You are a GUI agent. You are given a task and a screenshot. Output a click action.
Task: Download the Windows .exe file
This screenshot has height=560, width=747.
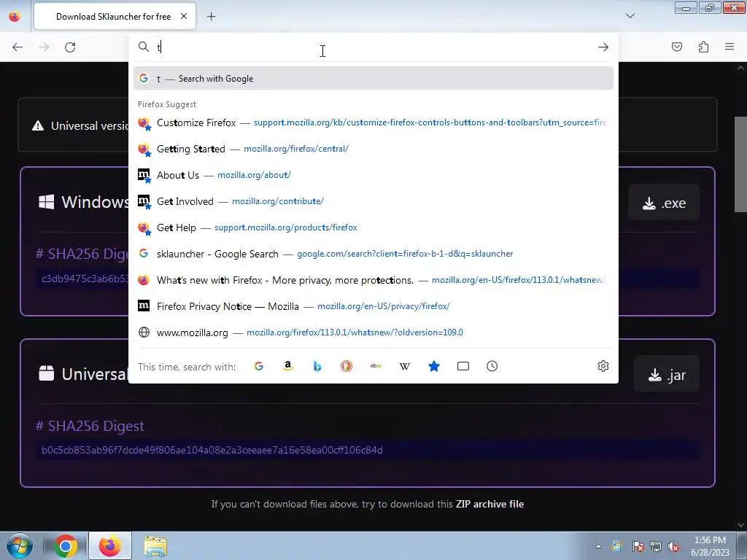pyautogui.click(x=664, y=203)
